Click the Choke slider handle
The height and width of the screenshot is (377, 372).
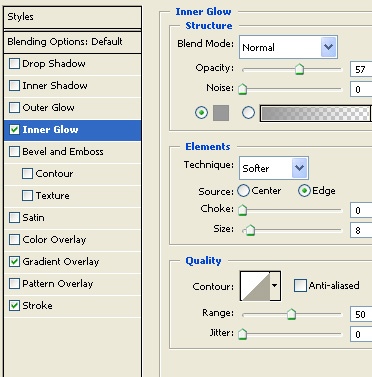coord(243,210)
